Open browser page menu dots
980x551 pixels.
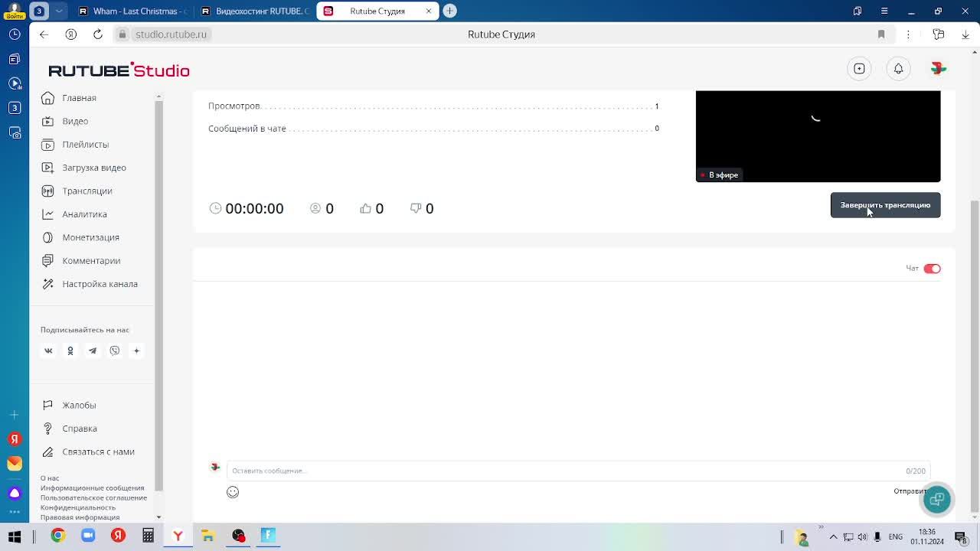(908, 34)
